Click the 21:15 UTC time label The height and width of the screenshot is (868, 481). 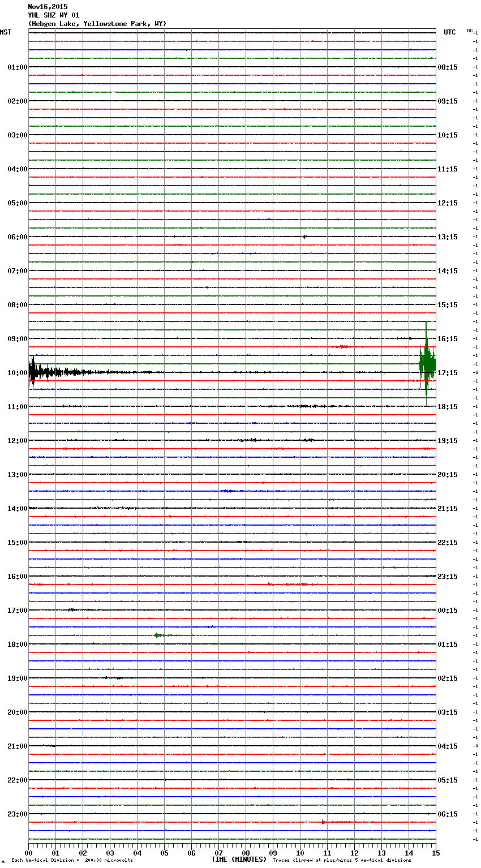(x=448, y=509)
